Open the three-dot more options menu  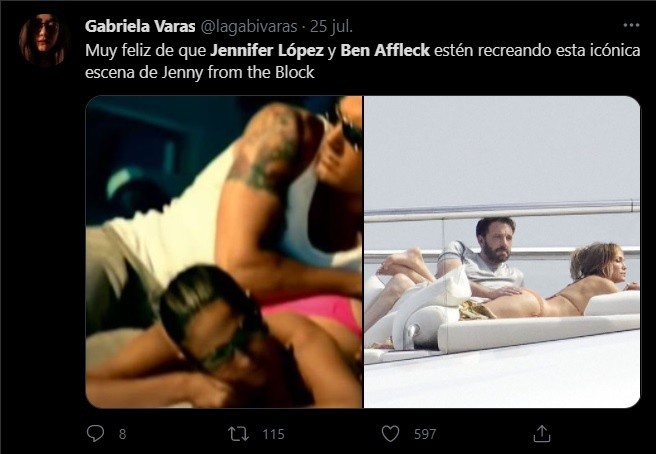[631, 25]
